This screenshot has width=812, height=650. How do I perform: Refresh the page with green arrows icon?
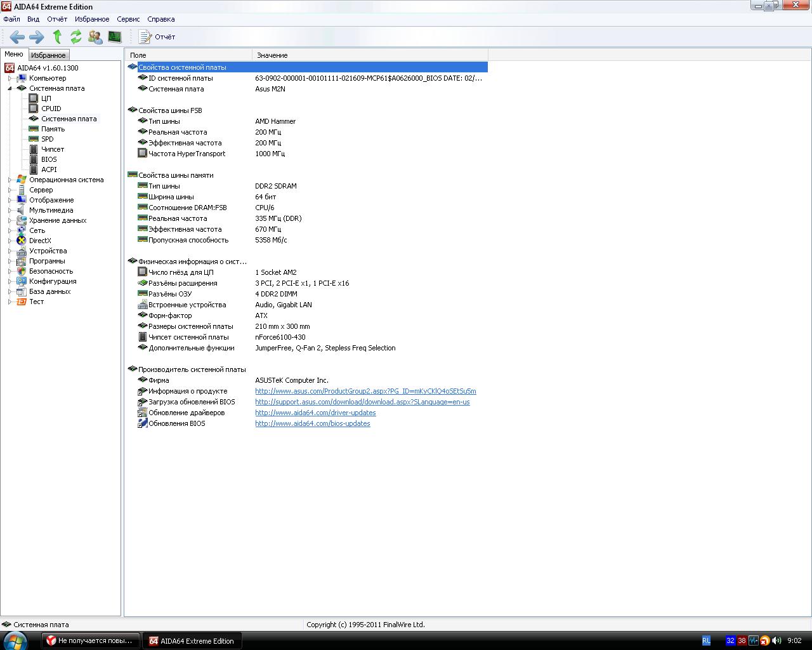click(x=76, y=37)
